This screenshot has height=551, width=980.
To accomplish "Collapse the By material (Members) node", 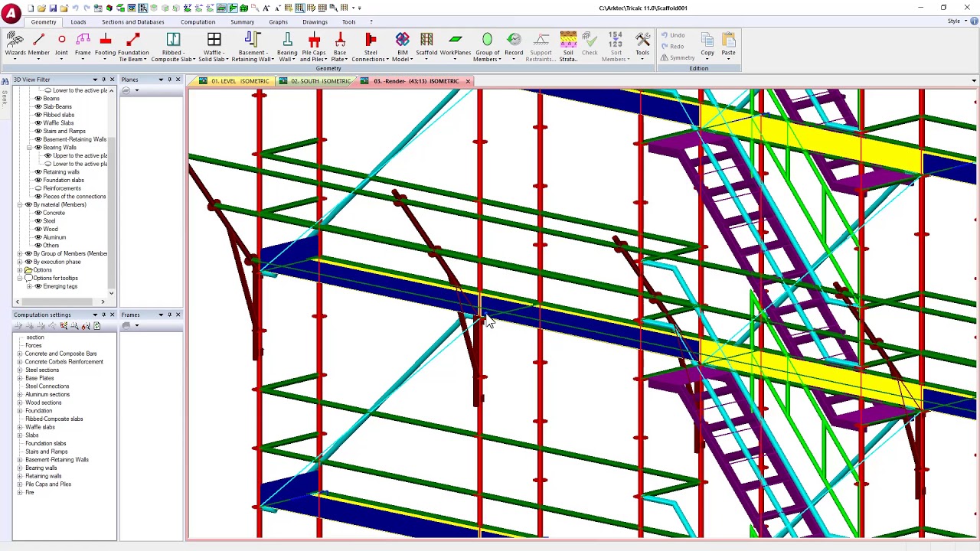I will [x=20, y=204].
